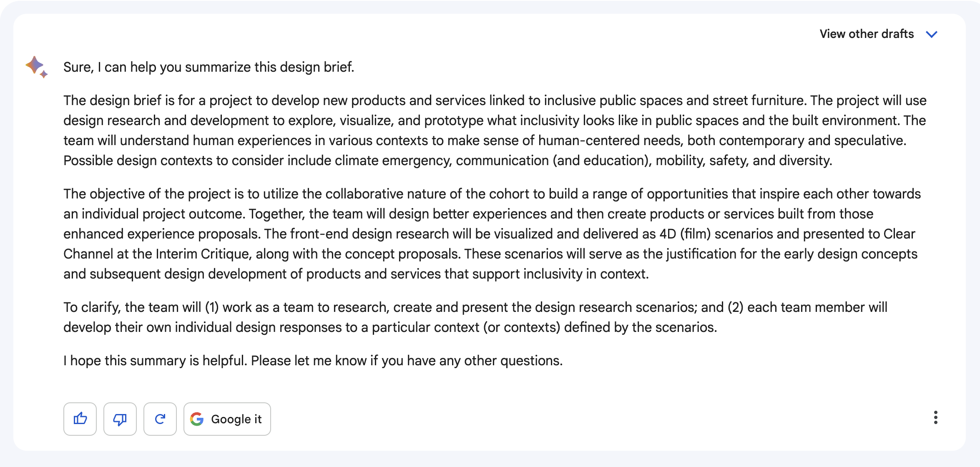Click the thumbs up good response icon

point(80,419)
